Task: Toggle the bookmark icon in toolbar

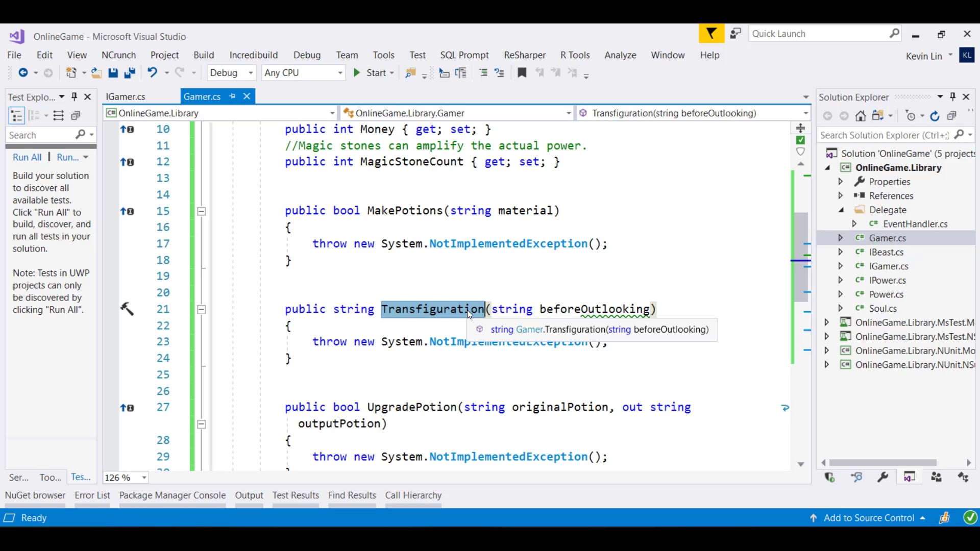Action: tap(522, 72)
